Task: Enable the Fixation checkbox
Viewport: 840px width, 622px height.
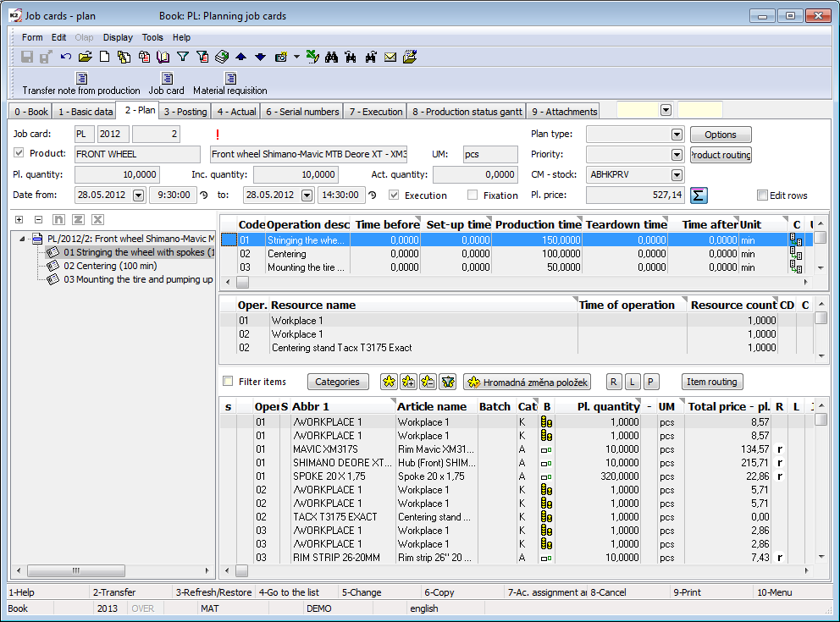Action: pos(472,195)
